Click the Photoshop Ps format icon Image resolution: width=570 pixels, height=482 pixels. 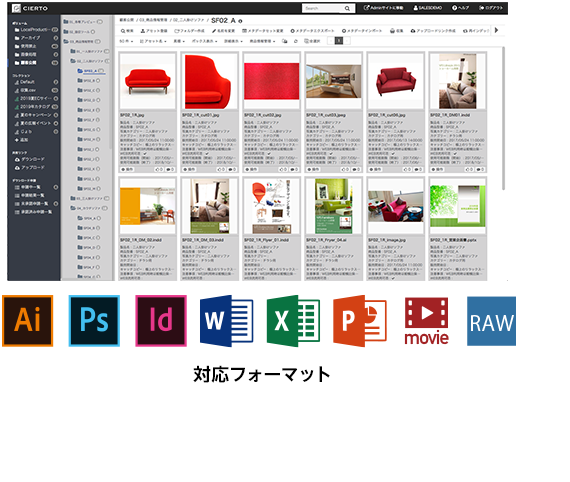[94, 321]
